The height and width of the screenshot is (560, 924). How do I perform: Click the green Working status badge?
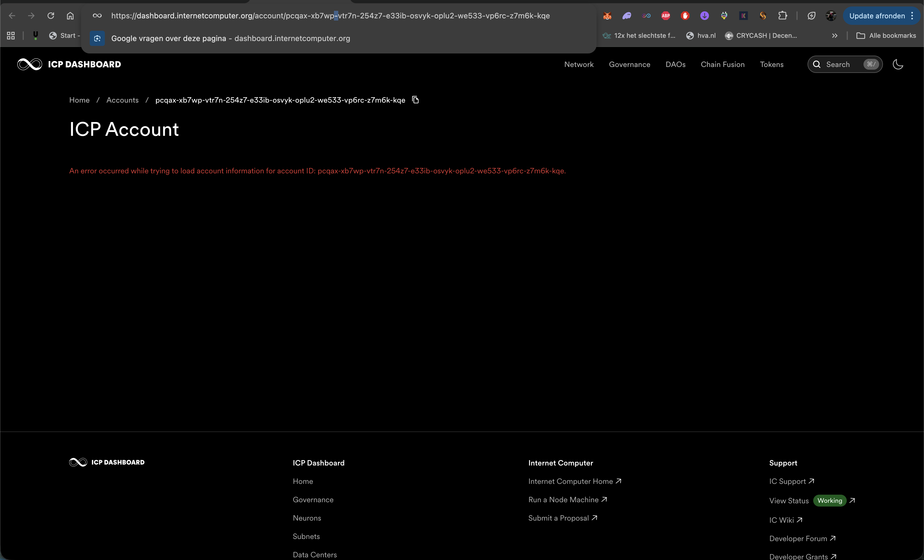point(829,501)
